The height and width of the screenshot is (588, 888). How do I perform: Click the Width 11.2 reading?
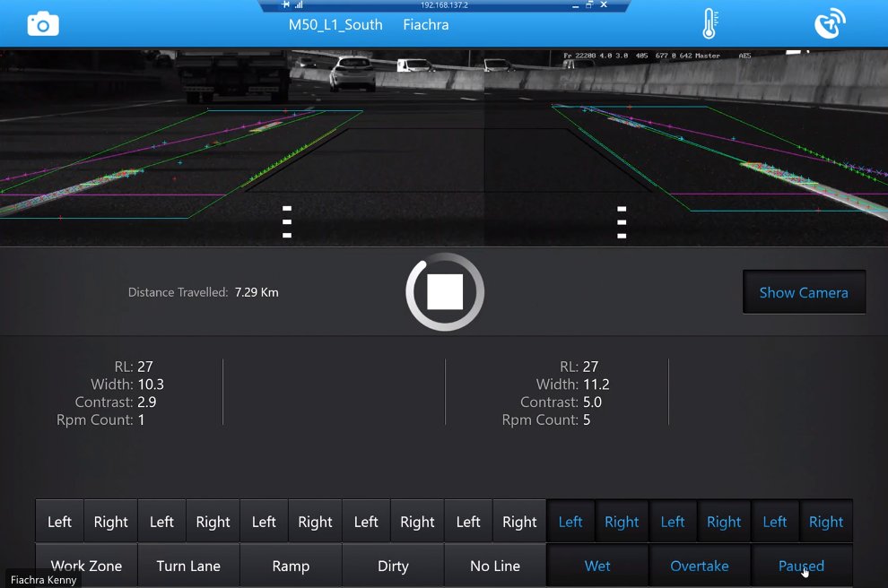573,385
